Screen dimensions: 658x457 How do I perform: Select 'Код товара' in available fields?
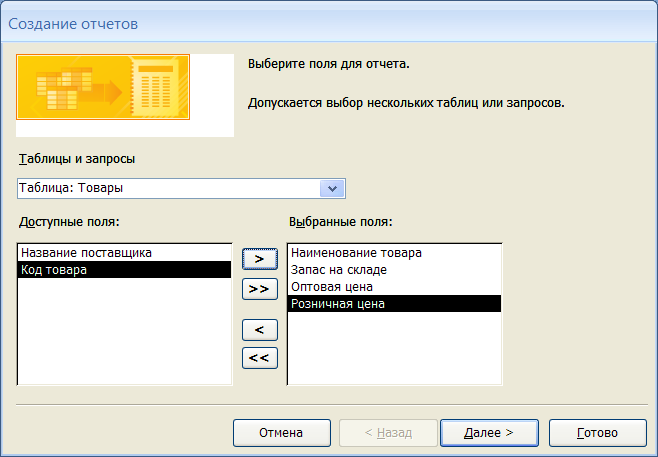pyautogui.click(x=124, y=270)
